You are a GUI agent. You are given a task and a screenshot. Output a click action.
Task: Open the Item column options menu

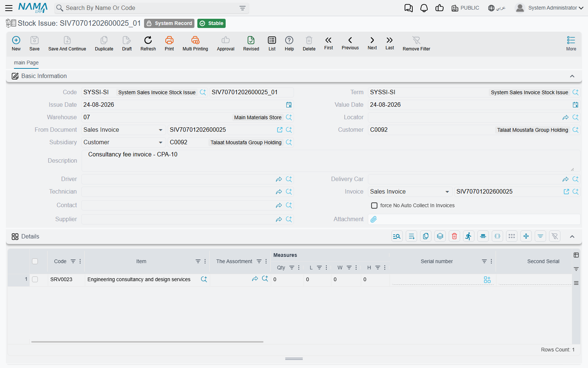(x=205, y=261)
